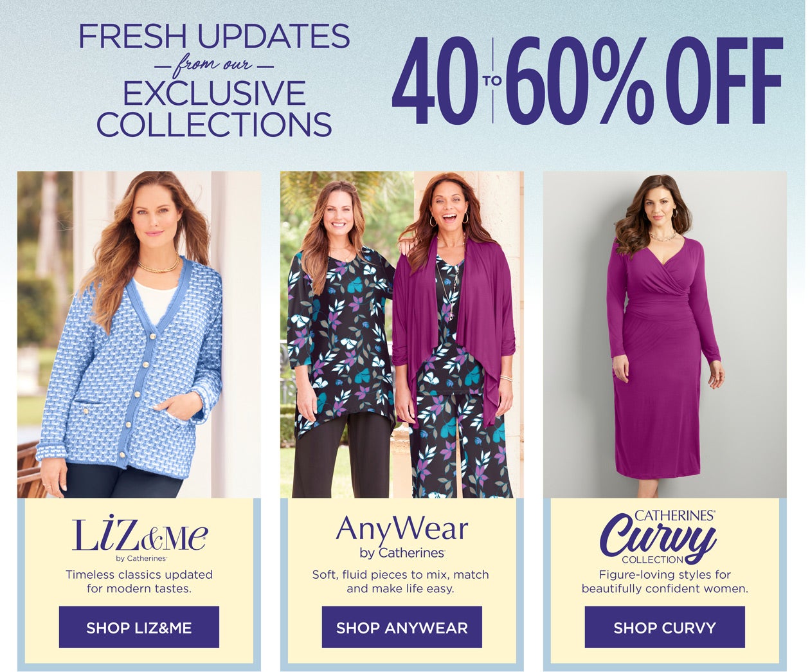The height and width of the screenshot is (672, 810).
Task: Select the 'Timeless classics updated' description text
Action: click(x=139, y=581)
